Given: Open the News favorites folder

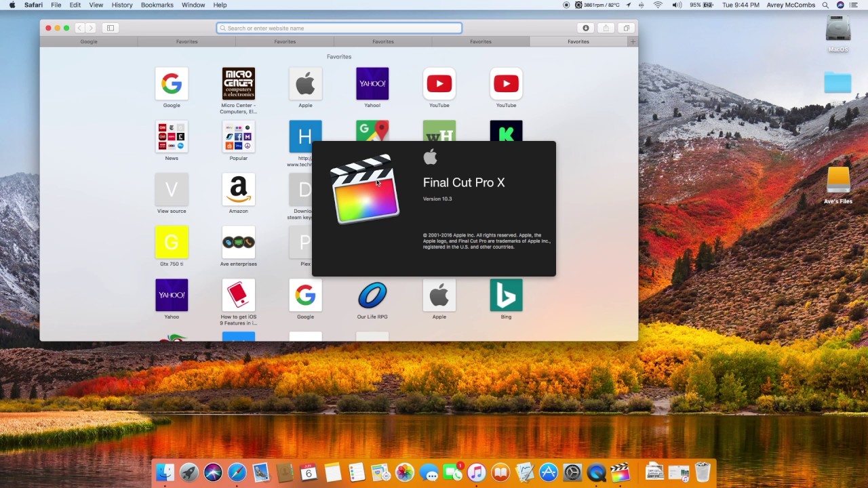Looking at the screenshot, I should point(172,137).
